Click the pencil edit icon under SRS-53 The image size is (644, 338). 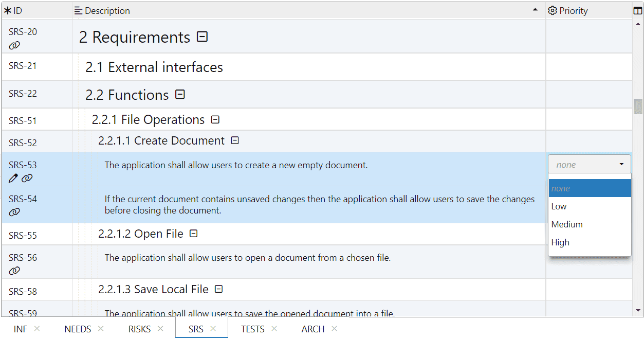click(x=13, y=179)
